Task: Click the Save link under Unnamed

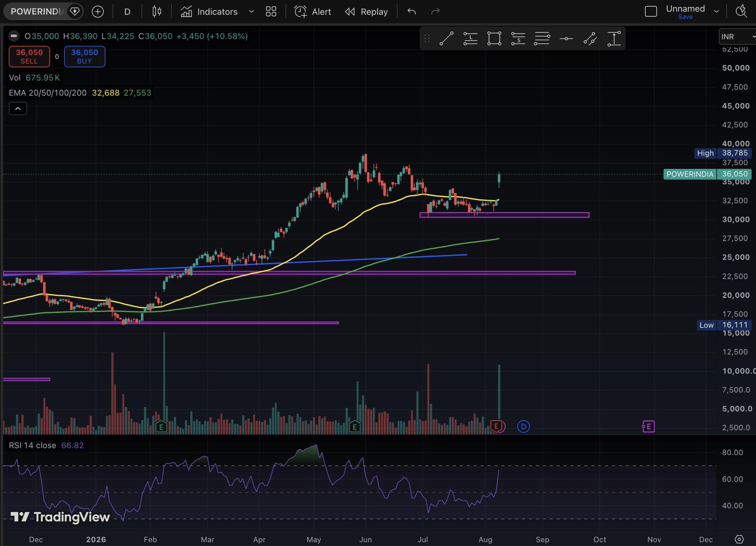Action: [685, 17]
